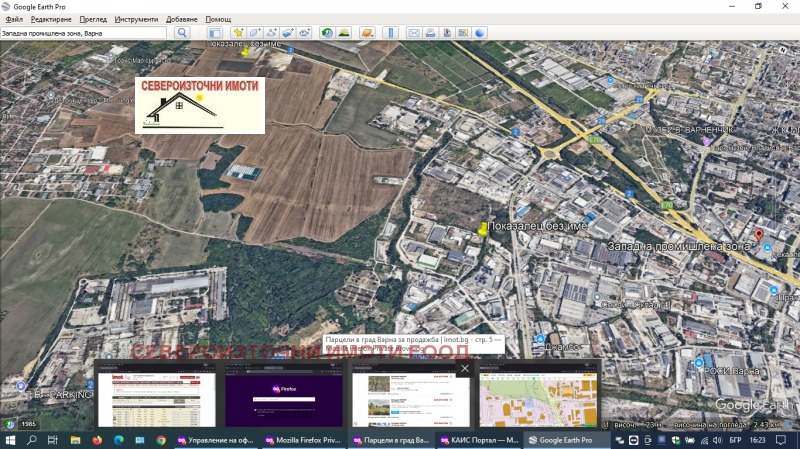Click the РОСИ Варна map label
This screenshot has height=449, width=800.
[732, 371]
